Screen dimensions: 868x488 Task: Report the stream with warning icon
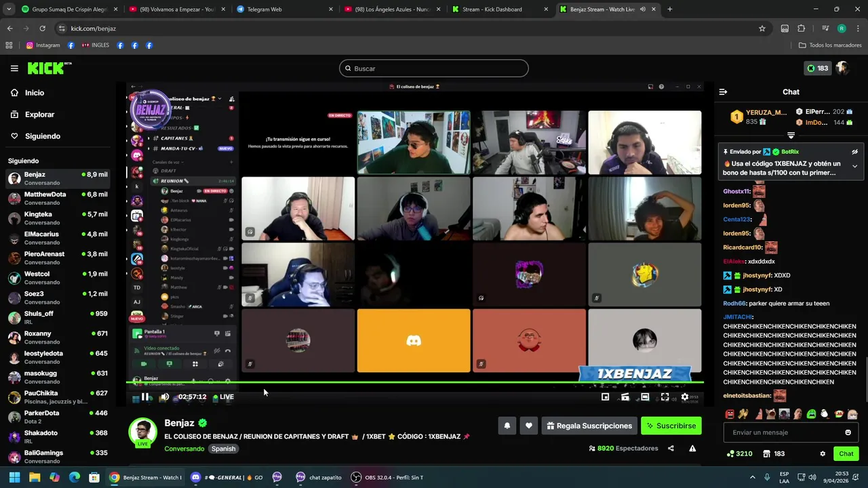(x=692, y=449)
